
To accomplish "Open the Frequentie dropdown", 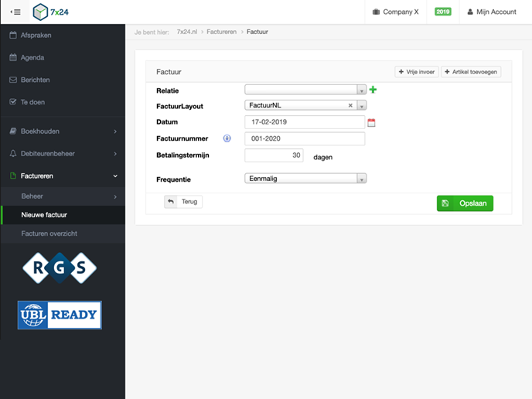I will [361, 179].
